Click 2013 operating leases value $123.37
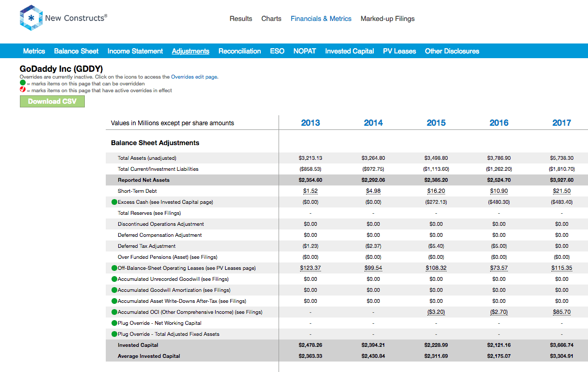588x372 pixels. click(x=310, y=268)
